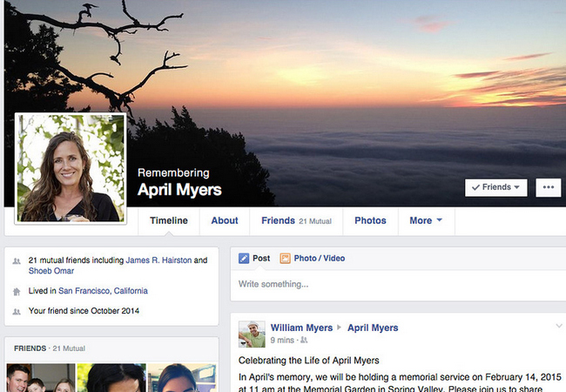This screenshot has height=392, width=566.
Task: Click the three-dots more actions button
Action: [x=549, y=187]
